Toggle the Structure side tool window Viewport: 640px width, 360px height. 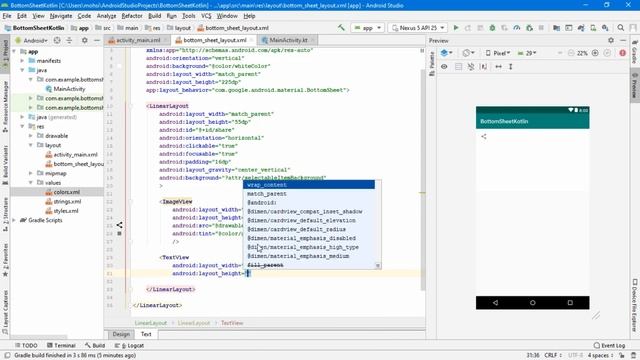tap(5, 214)
